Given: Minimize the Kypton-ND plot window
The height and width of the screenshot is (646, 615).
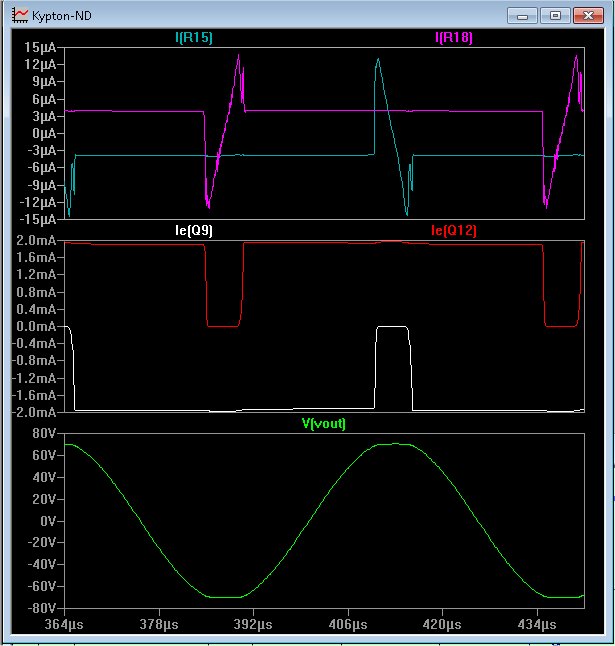Looking at the screenshot, I should point(522,16).
